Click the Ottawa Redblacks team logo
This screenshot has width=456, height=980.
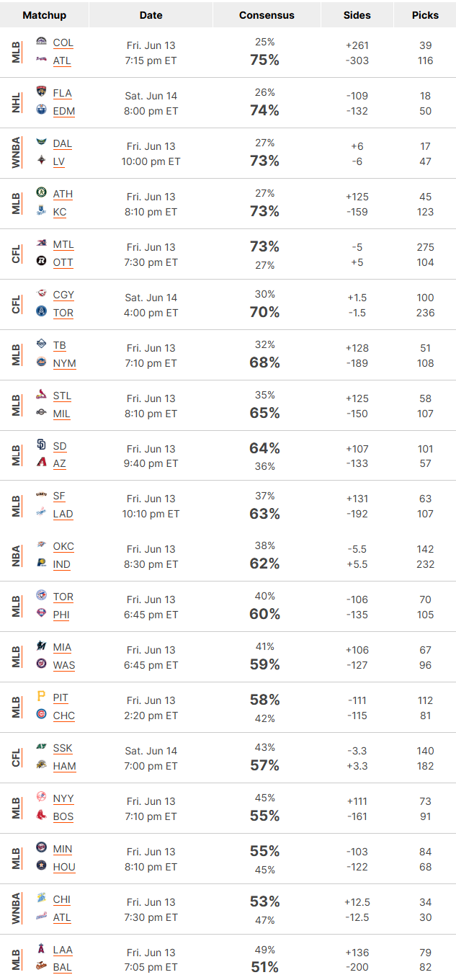(41, 262)
